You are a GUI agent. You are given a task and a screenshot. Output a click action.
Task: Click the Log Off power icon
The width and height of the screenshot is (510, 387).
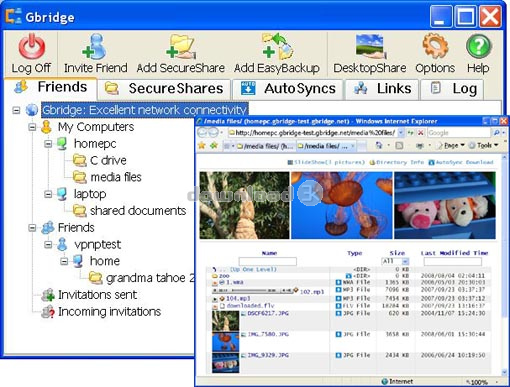(x=32, y=46)
